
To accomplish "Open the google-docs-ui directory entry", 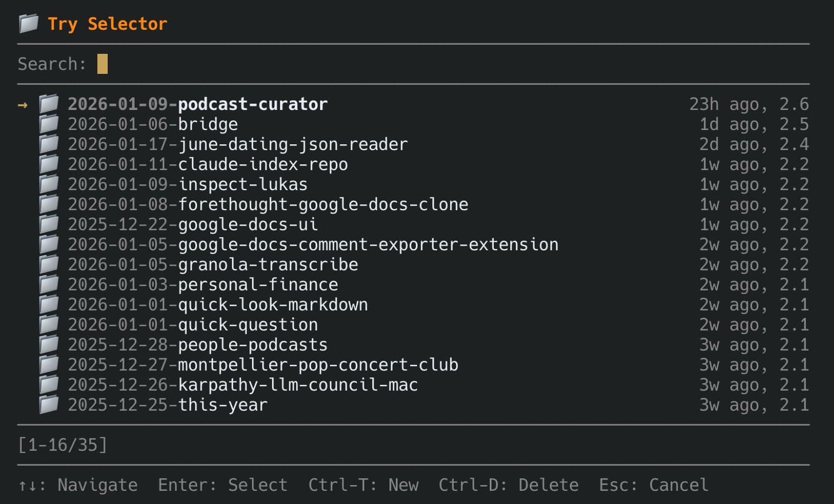I will coord(192,225).
